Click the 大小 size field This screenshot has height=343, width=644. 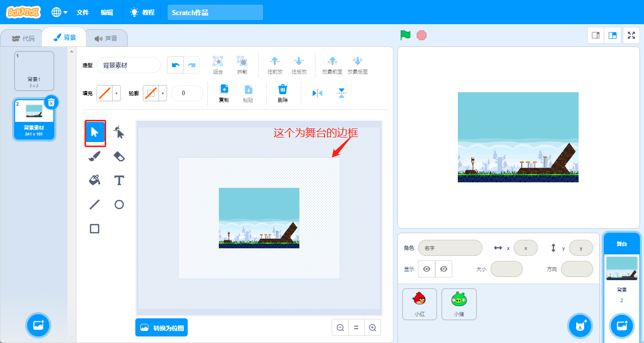point(506,269)
